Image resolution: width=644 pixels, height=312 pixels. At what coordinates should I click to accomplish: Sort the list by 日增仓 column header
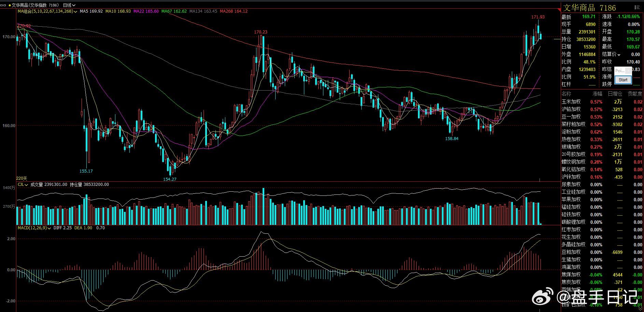click(615, 94)
